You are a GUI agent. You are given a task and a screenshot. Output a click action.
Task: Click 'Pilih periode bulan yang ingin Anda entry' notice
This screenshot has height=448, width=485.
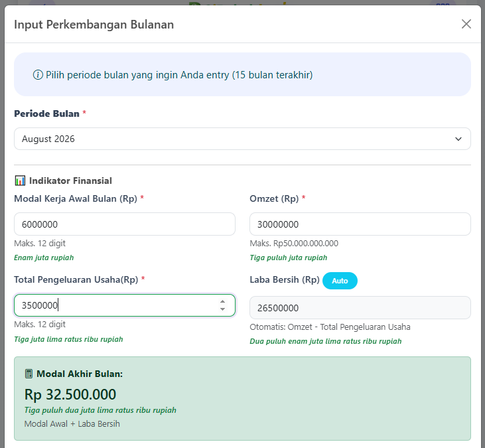click(x=179, y=75)
